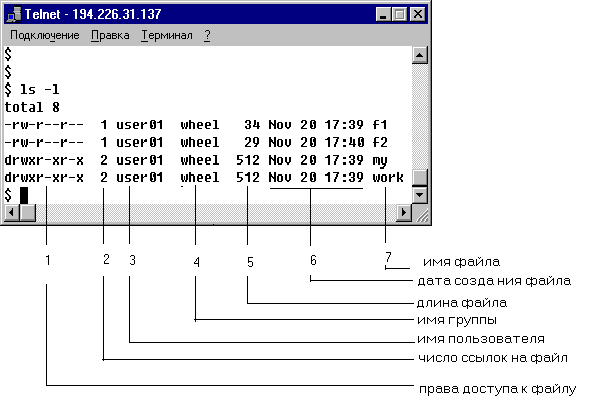Close the Telnet window
The height and width of the screenshot is (405, 594).
(x=417, y=15)
